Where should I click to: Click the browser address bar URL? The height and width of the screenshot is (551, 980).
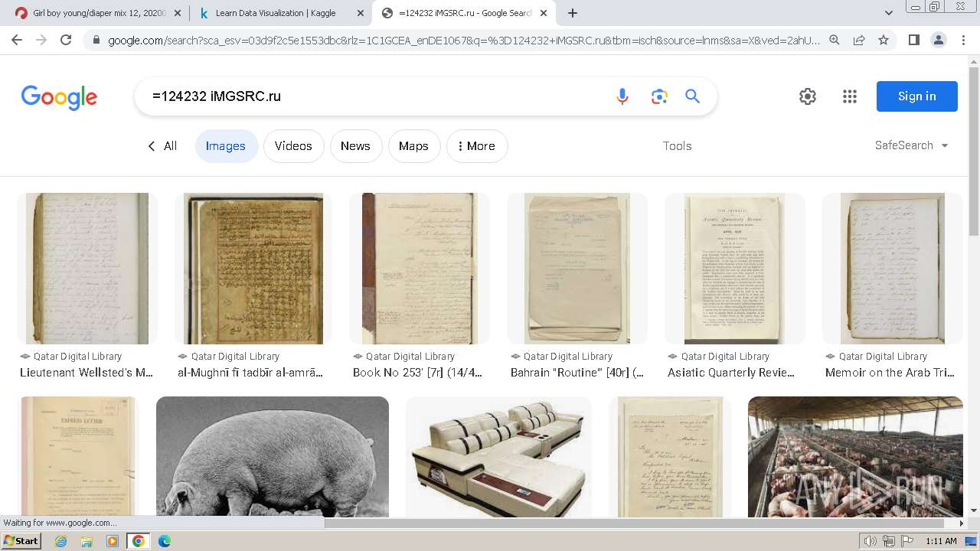(463, 40)
